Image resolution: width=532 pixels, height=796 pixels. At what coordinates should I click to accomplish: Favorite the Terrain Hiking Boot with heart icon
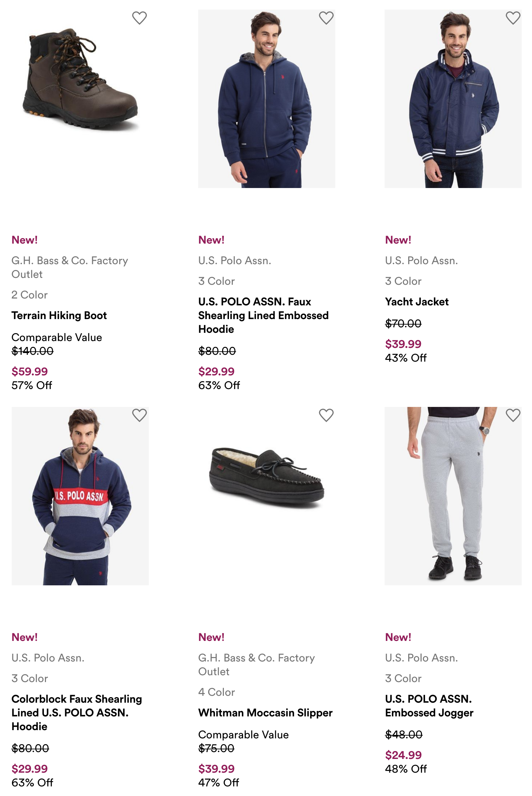click(x=139, y=18)
